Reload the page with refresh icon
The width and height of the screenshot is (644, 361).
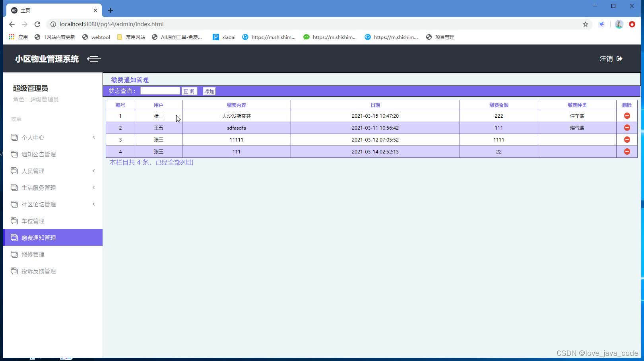pos(37,24)
